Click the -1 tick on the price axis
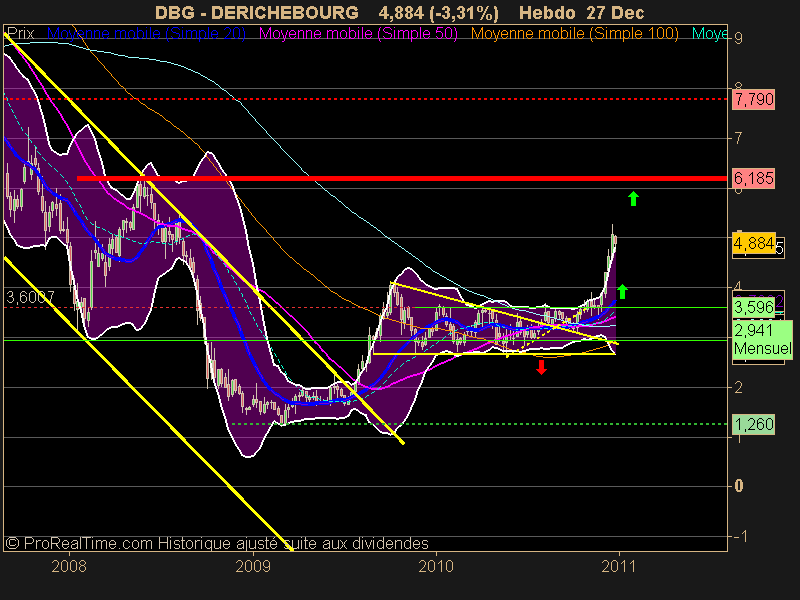The width and height of the screenshot is (800, 600). click(x=740, y=536)
